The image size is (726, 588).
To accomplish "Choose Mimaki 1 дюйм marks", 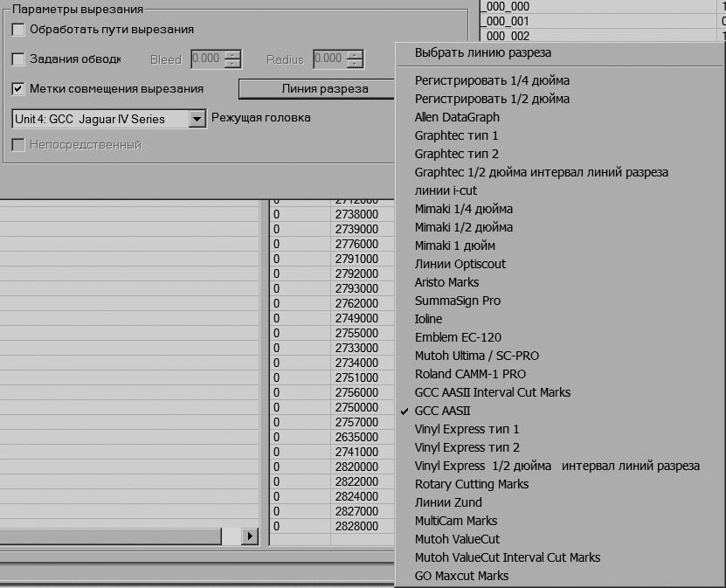I will point(454,246).
